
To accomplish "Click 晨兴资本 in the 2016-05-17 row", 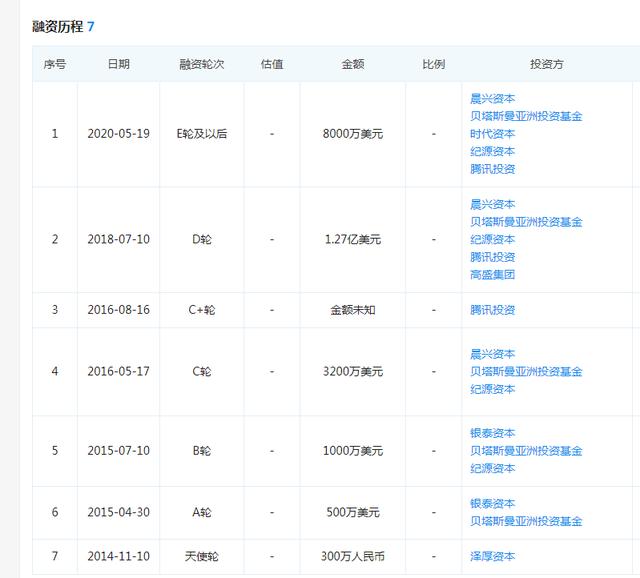I will coord(492,354).
